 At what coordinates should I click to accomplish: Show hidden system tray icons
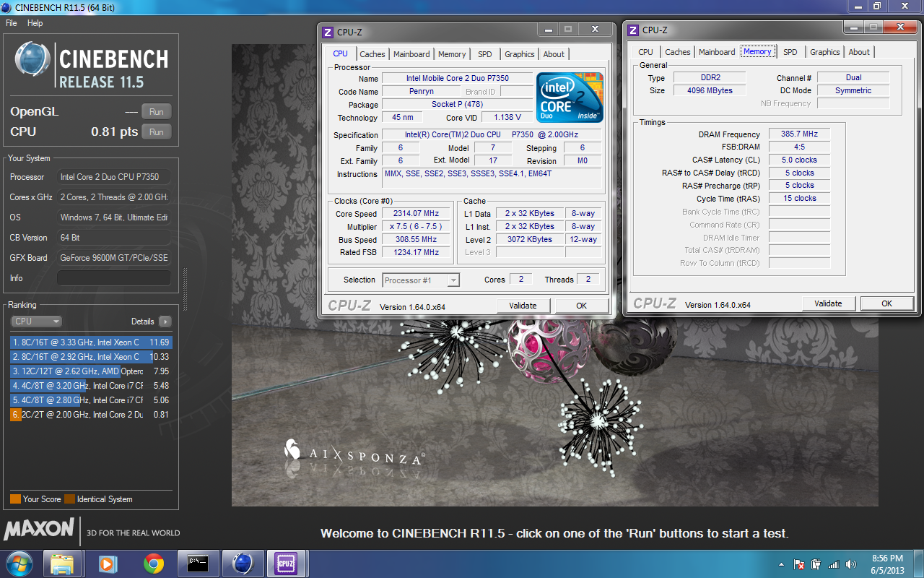click(x=782, y=564)
